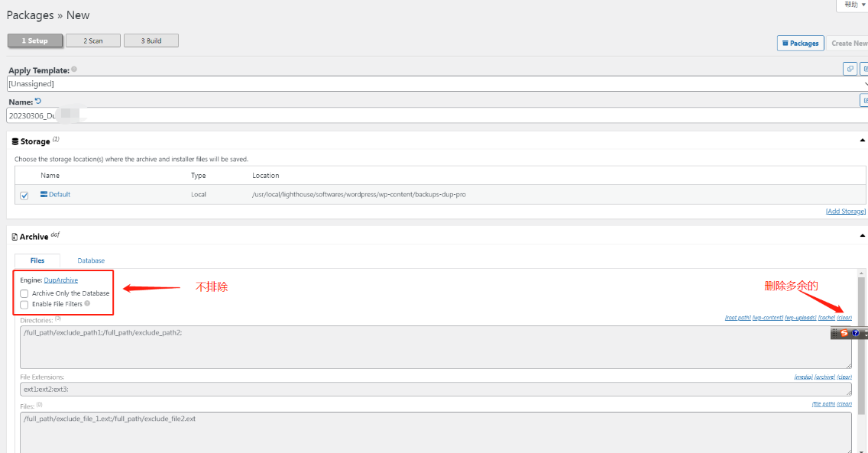
Task: Click the Packages button
Action: [x=800, y=44]
